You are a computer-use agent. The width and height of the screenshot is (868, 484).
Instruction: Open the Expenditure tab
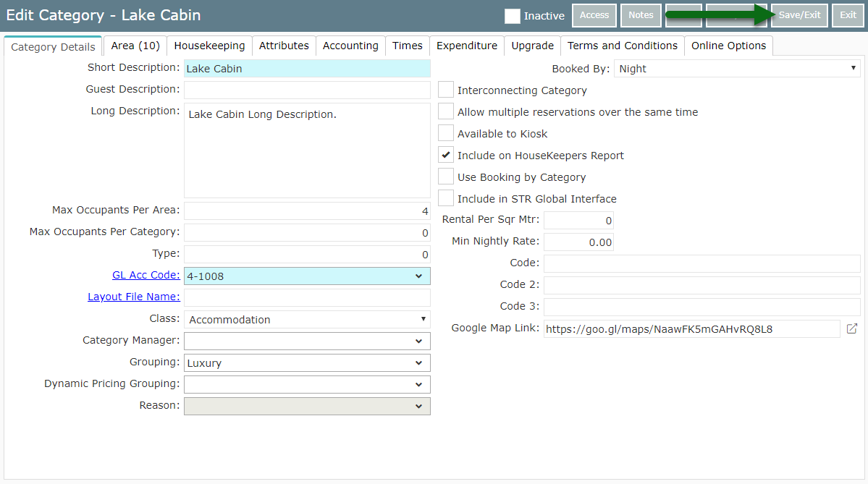[467, 46]
